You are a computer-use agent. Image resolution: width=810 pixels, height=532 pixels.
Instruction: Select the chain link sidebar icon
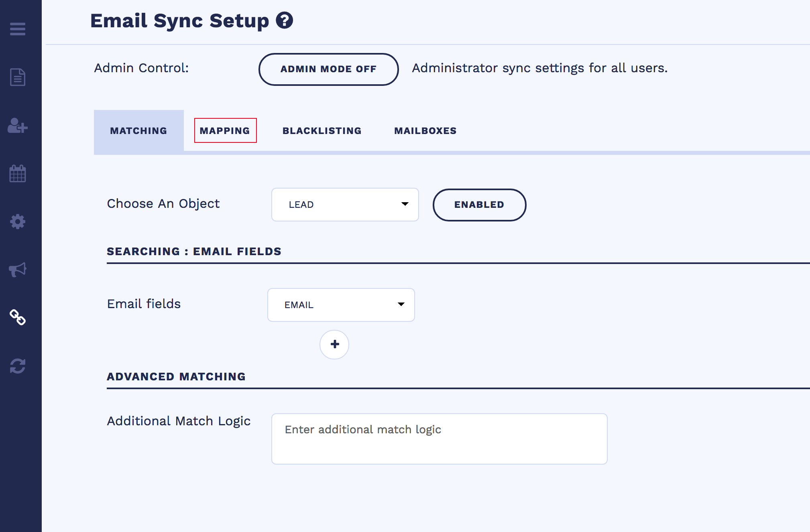tap(18, 317)
